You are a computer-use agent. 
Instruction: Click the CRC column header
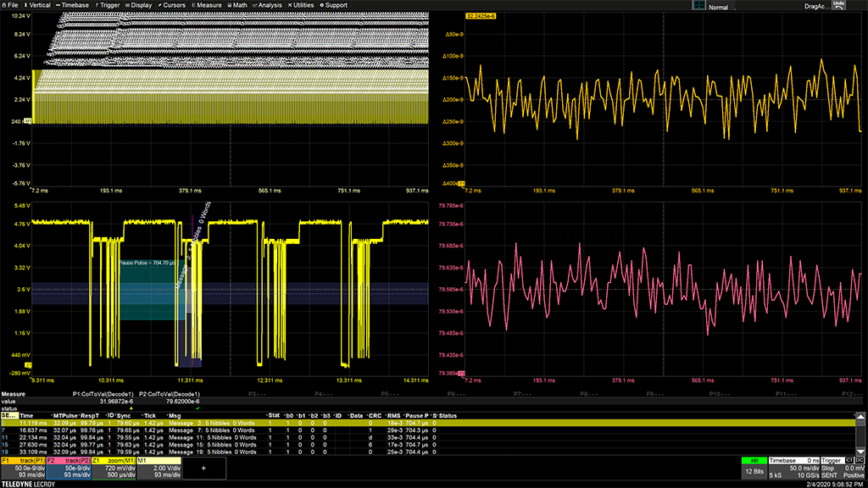click(374, 415)
